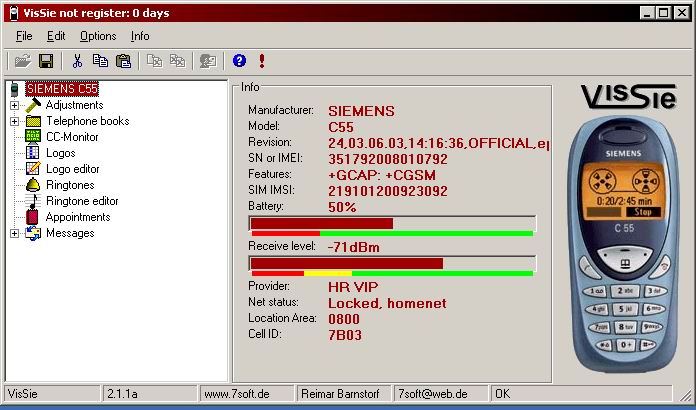This screenshot has width=696, height=410.
Task: Click the Cell ID value 7B03
Action: (x=344, y=335)
